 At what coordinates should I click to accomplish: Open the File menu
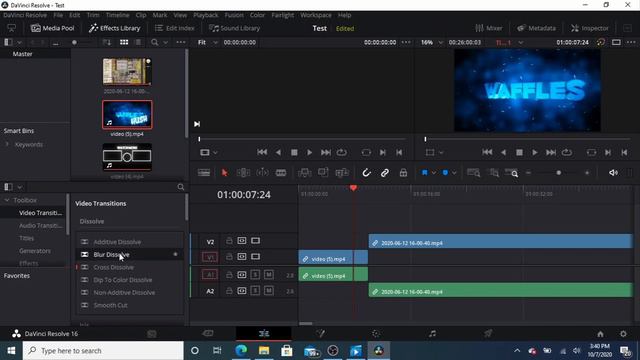(58, 15)
